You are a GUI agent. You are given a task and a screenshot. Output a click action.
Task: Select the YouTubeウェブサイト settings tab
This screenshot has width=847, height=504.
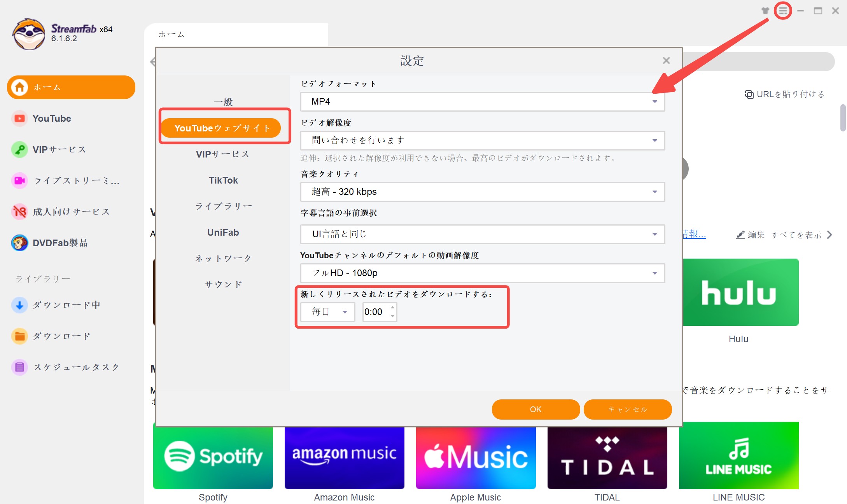click(x=221, y=128)
